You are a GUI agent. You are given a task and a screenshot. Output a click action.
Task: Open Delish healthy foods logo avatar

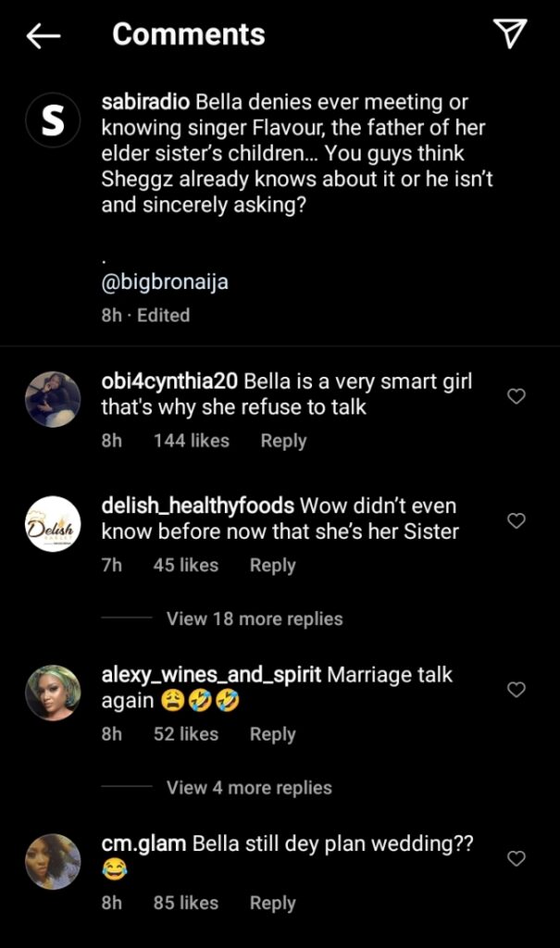[53, 524]
